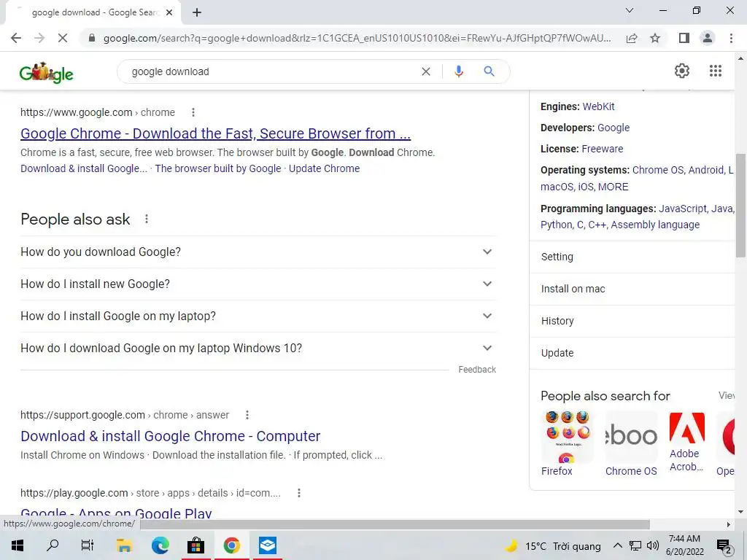This screenshot has height=560, width=747.
Task: Open Microsoft Store from the taskbar
Action: (x=196, y=545)
